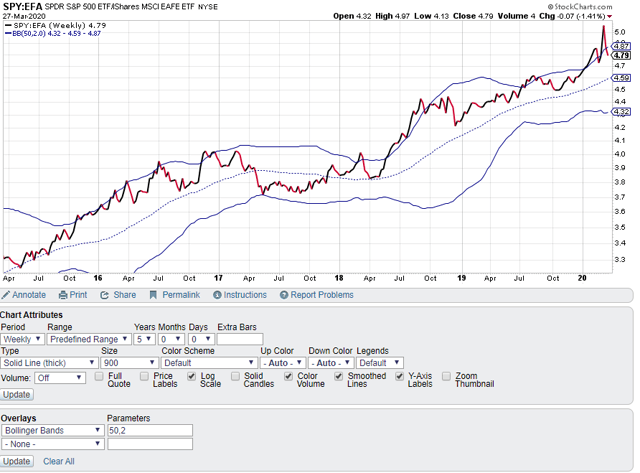The width and height of the screenshot is (640, 473).
Task: Open the Color Scheme dropdown
Action: coord(209,363)
